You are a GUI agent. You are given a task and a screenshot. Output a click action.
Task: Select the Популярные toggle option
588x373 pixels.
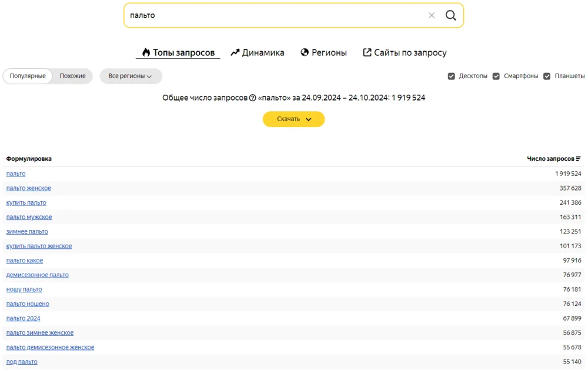point(28,76)
